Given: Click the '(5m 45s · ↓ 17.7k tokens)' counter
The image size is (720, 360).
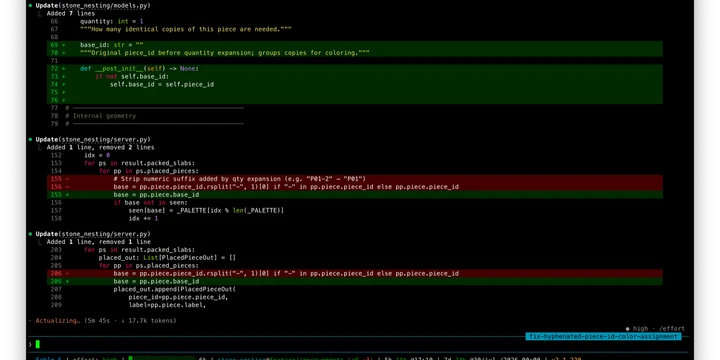Looking at the screenshot, I should pos(130,321).
